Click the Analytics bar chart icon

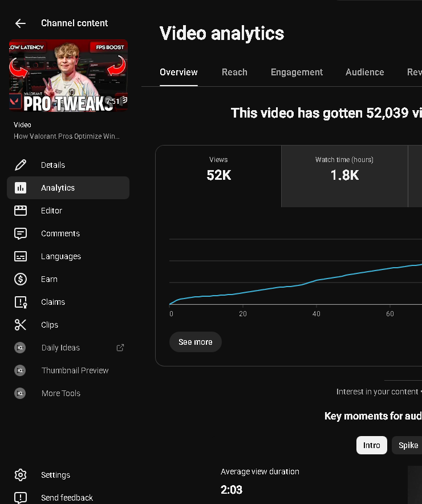pos(21,188)
